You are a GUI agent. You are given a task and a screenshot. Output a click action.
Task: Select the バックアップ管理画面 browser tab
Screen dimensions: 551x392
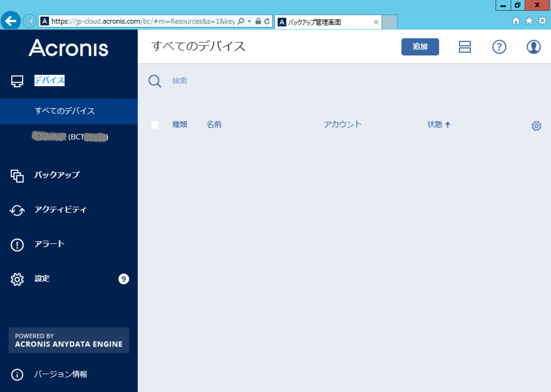tap(328, 22)
